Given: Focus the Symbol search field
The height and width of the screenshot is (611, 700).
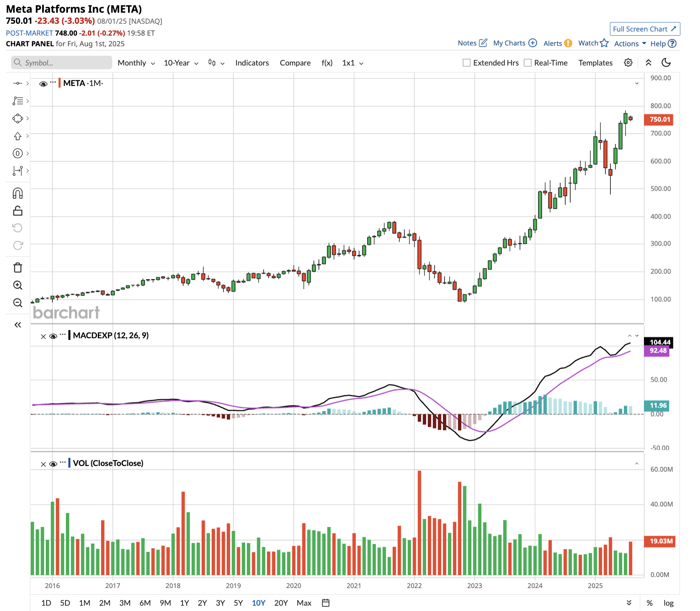Looking at the screenshot, I should point(61,63).
